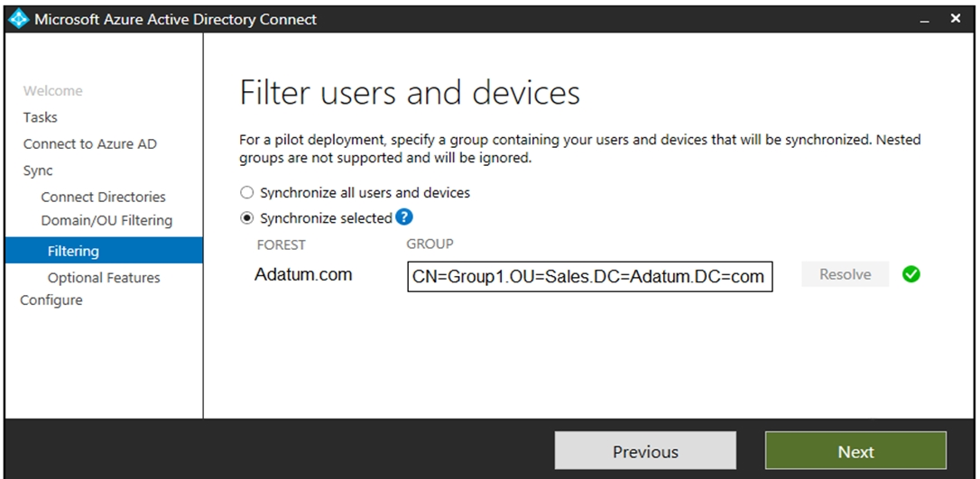This screenshot has height=479, width=980.
Task: Click the Previous button
Action: pos(645,451)
